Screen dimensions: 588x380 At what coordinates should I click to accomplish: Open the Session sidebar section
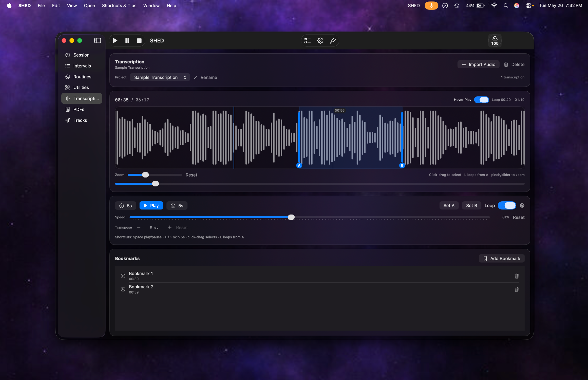(82, 55)
